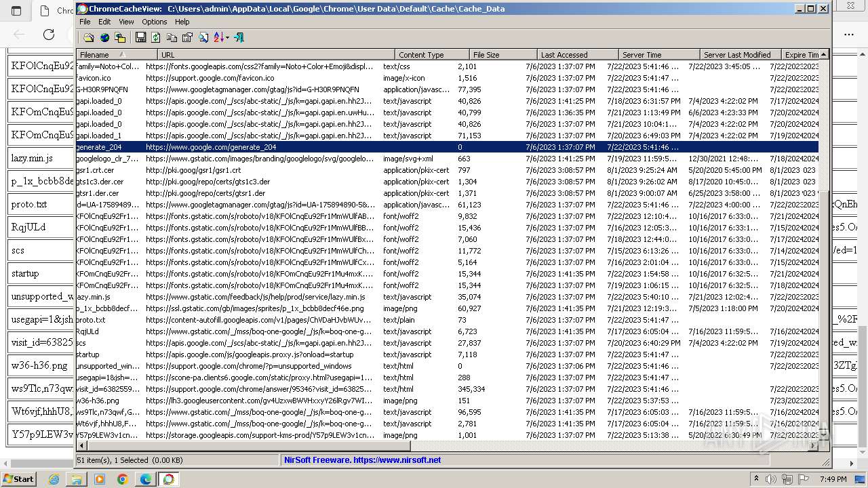Open the Edit menu

pyautogui.click(x=104, y=22)
